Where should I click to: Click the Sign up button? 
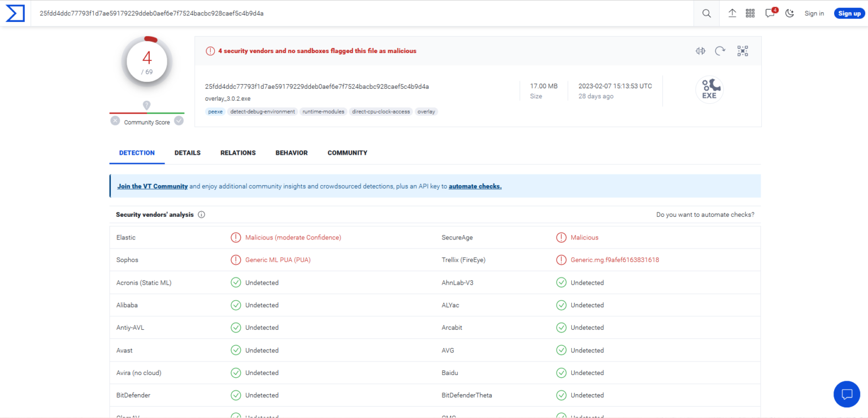849,14
